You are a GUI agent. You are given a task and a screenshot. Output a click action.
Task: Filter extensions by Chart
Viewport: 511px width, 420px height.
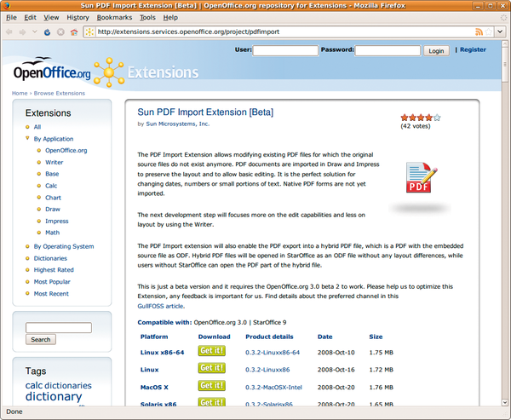(53, 198)
